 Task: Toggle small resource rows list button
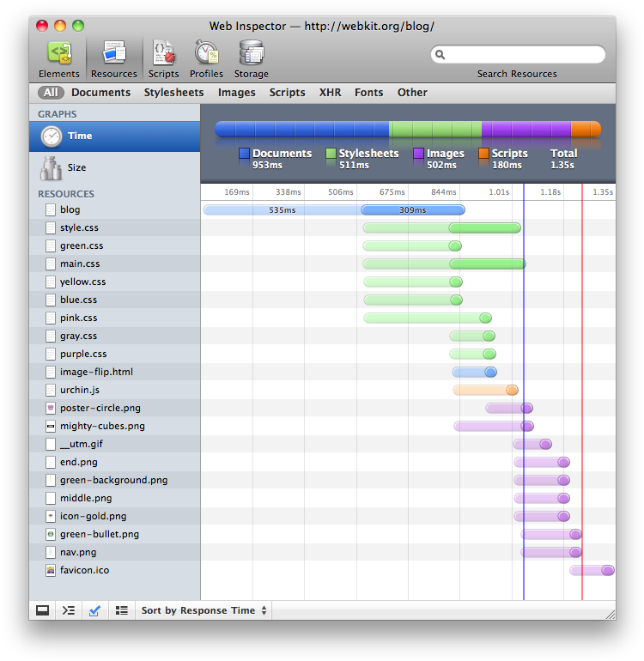pyautogui.click(x=122, y=610)
